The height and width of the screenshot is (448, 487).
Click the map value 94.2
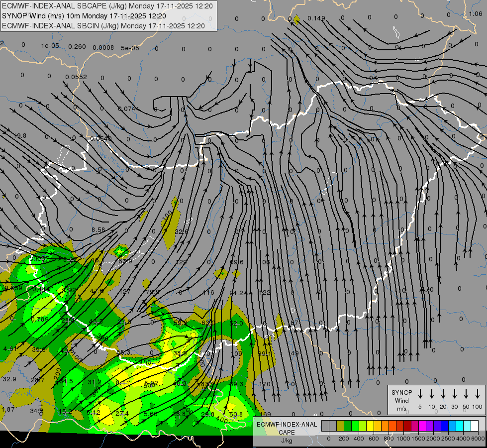point(236,293)
